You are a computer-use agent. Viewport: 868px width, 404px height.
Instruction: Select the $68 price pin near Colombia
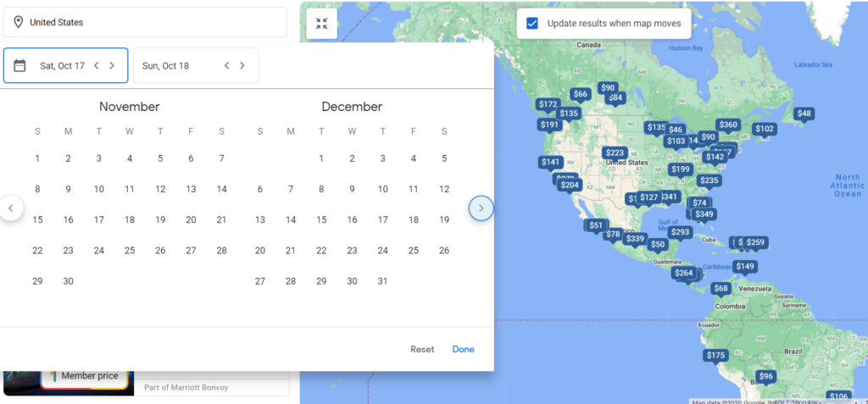721,288
